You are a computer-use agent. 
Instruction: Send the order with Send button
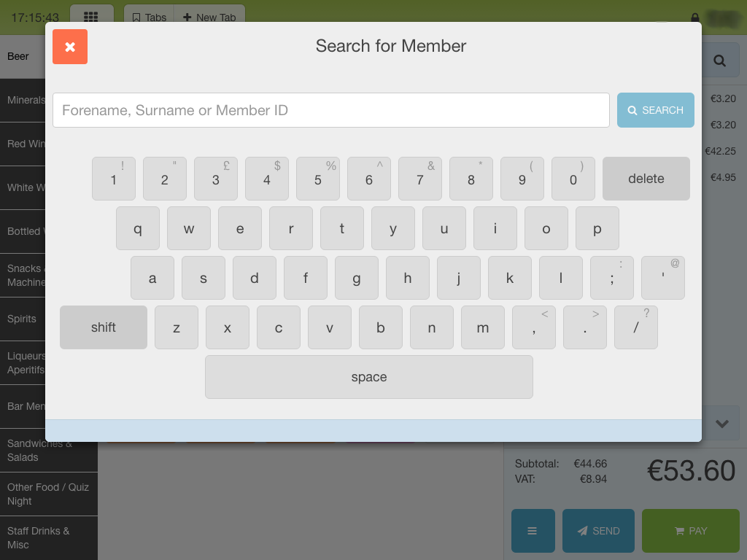(598, 531)
